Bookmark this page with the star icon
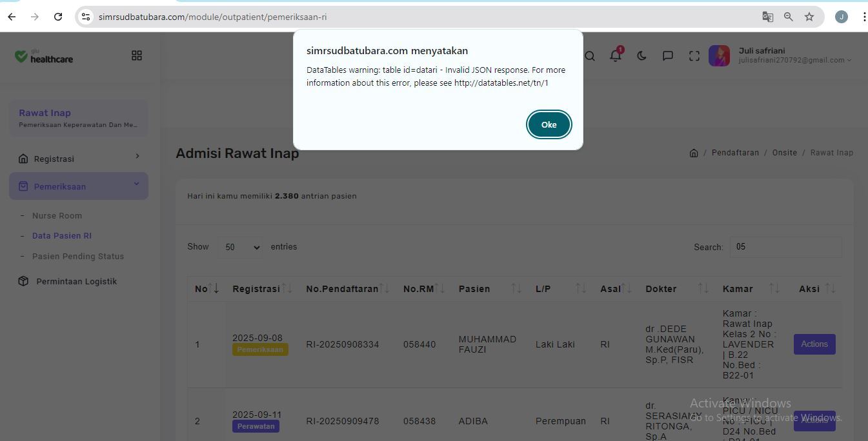The height and width of the screenshot is (441, 868). (x=809, y=17)
